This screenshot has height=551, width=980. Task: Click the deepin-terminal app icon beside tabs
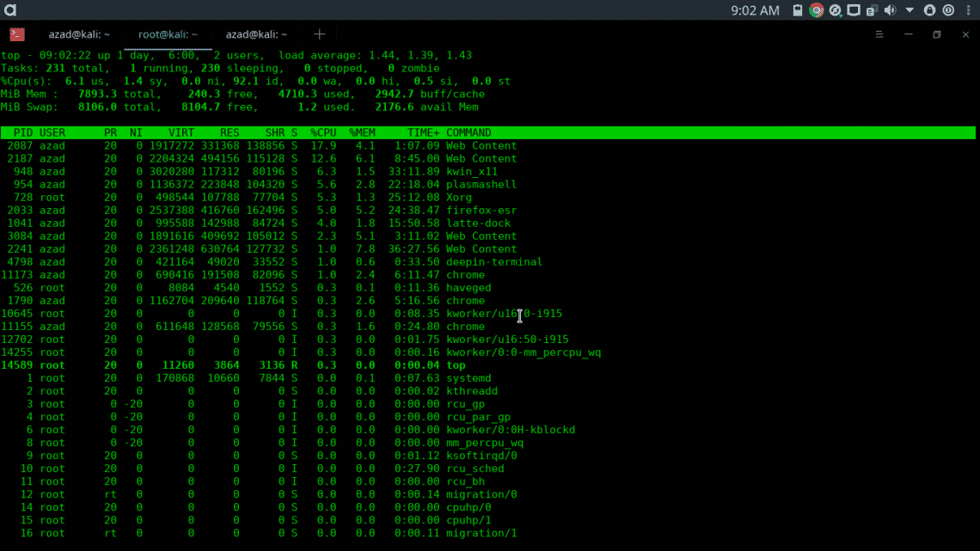point(17,34)
